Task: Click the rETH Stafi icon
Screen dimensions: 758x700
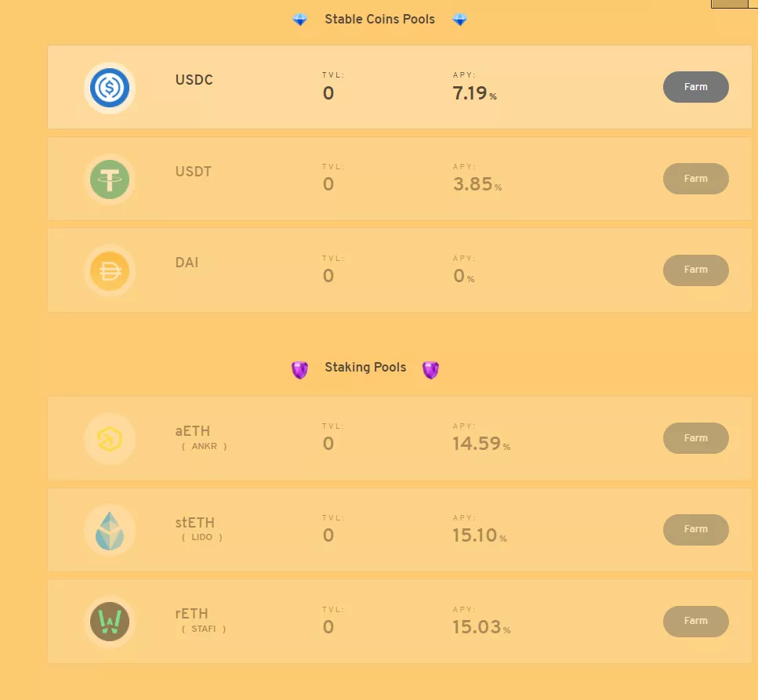Action: (x=109, y=622)
